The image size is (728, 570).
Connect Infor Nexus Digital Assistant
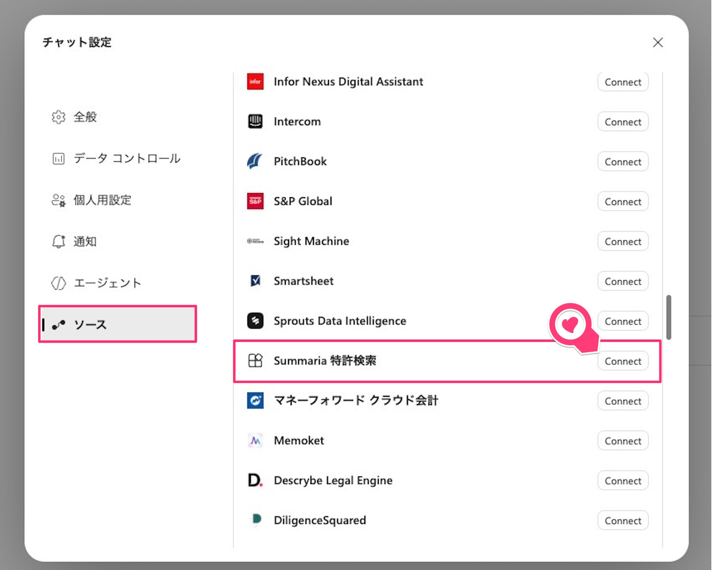[x=623, y=82]
